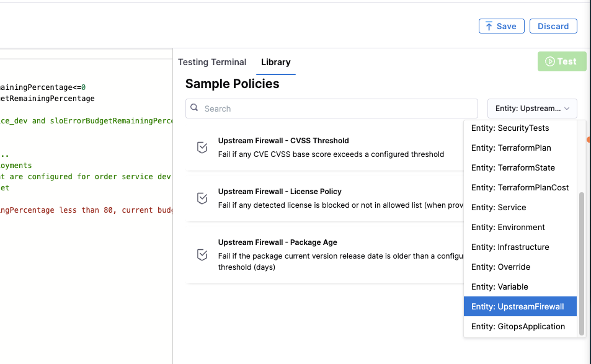Select Entity: SecurityTests from the list
Screen dimensions: 591x364
tap(510, 128)
